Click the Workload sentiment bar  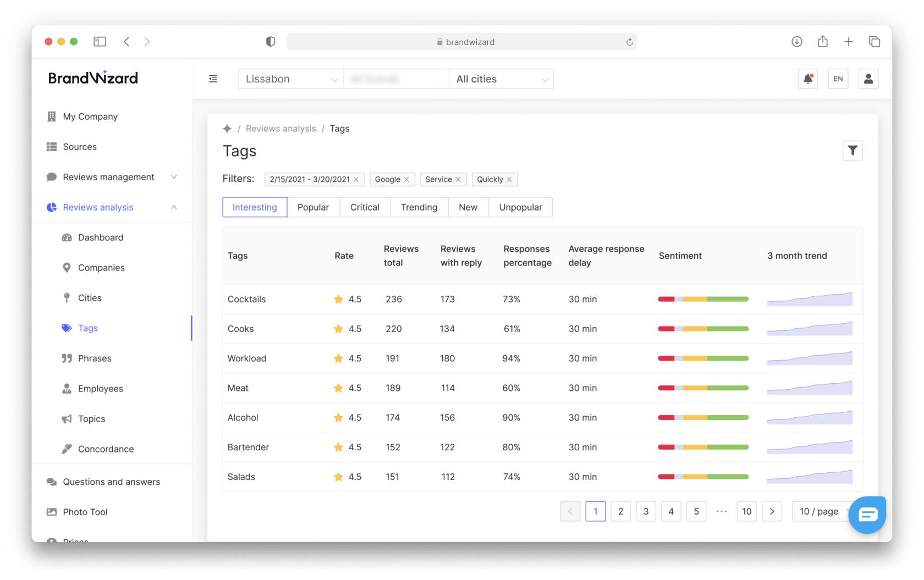[703, 358]
